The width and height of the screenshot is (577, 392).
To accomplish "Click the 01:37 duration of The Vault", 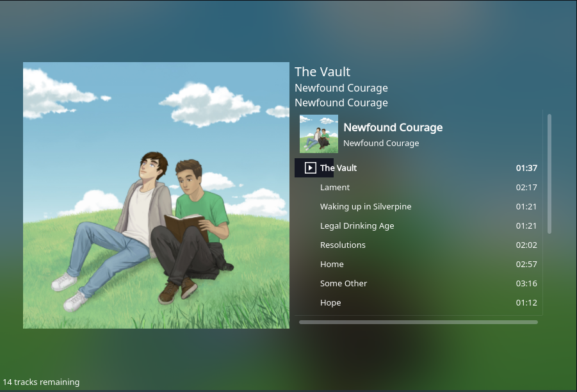I will coord(526,168).
